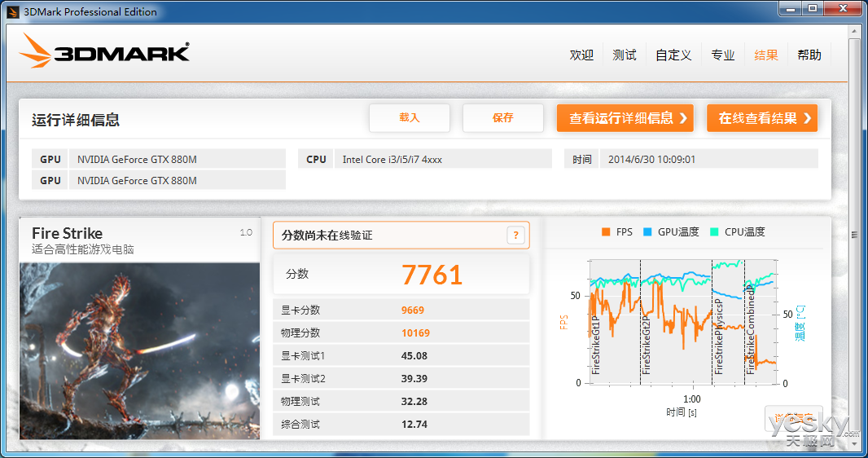Image resolution: width=868 pixels, height=458 pixels.
Task: Click the CPU label in the system info
Action: pos(316,159)
